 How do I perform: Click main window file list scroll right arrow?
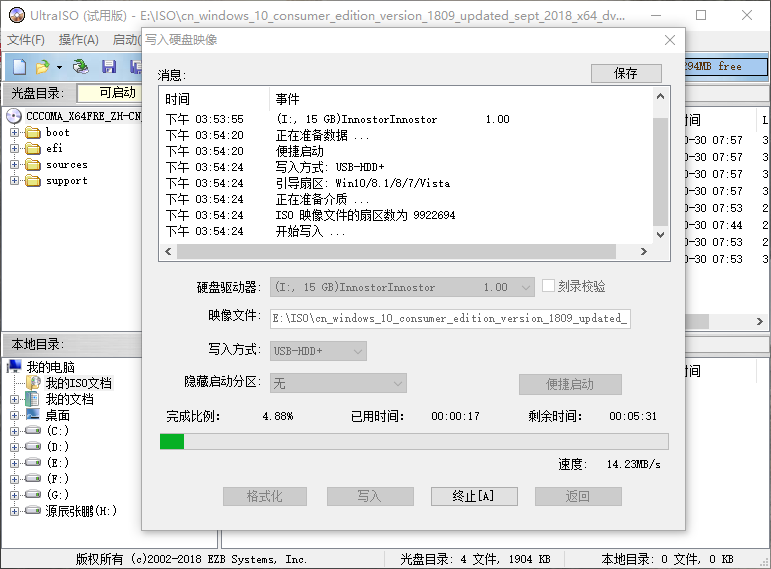(x=760, y=322)
